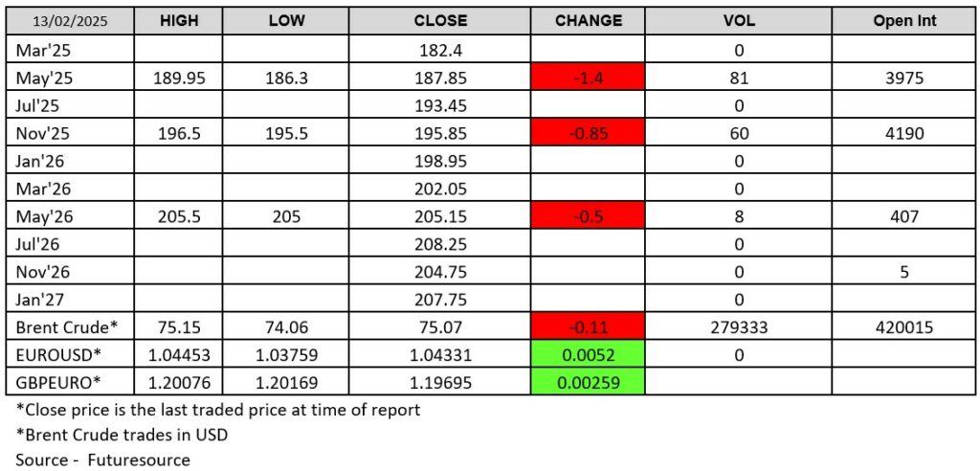Screen dimensions: 980x471
Task: Click the red -0.85 change cell
Action: click(589, 134)
